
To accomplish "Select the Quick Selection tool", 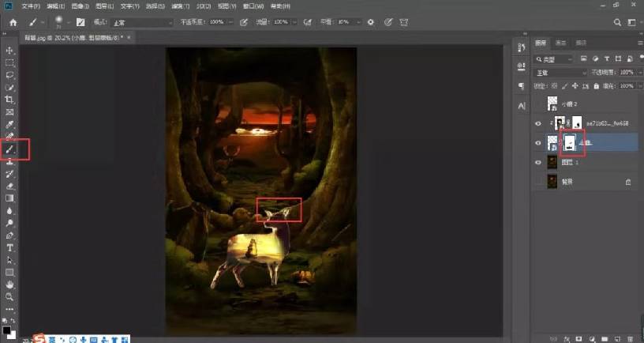I will coord(9,88).
